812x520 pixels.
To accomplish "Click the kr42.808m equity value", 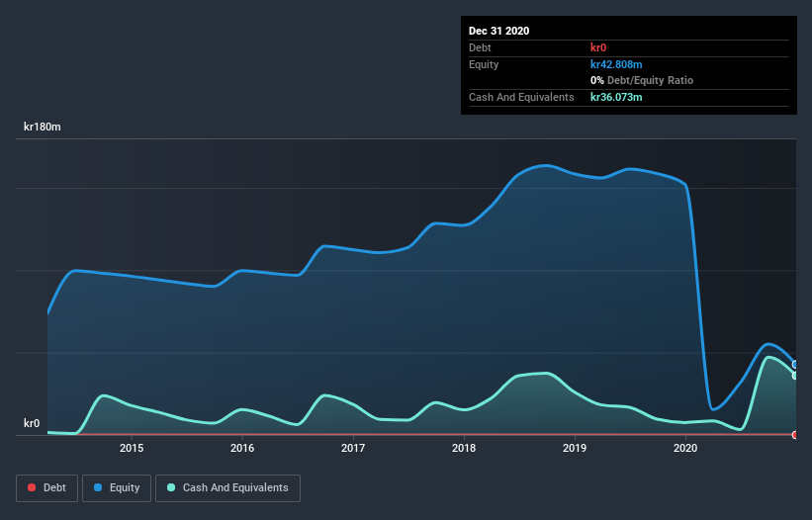I will [616, 64].
